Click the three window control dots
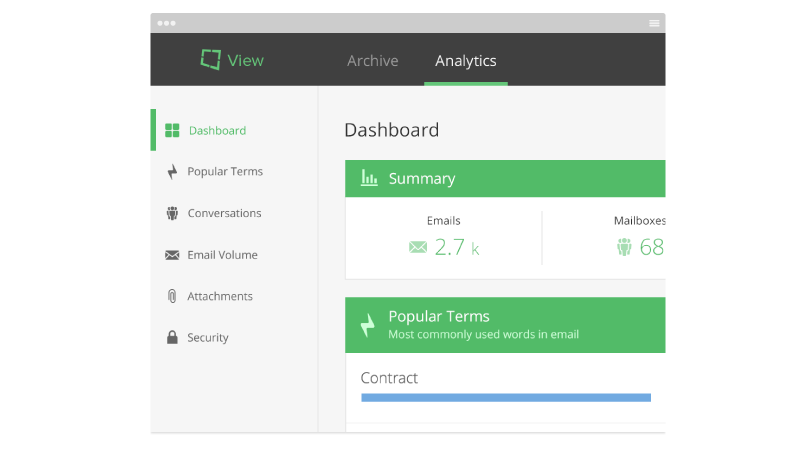 [166, 23]
